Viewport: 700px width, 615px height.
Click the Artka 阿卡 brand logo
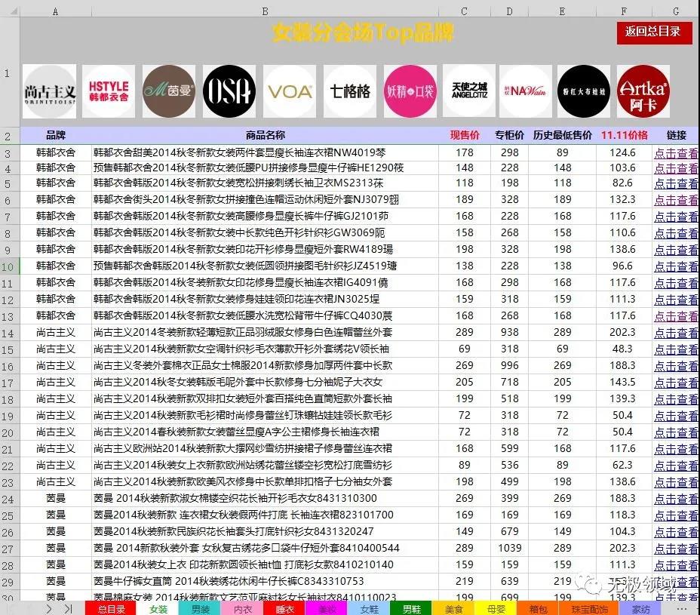pos(643,91)
